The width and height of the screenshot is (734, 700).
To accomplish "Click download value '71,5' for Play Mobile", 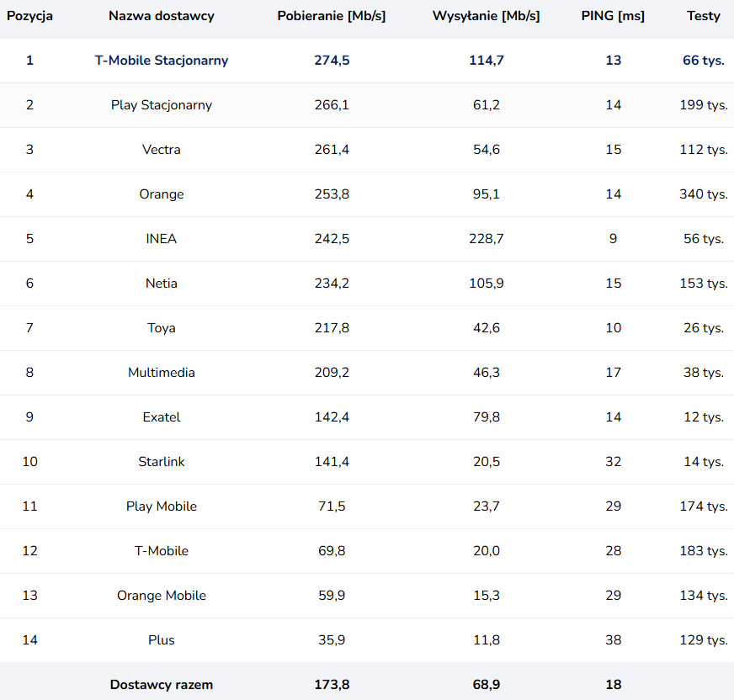I will [x=332, y=506].
